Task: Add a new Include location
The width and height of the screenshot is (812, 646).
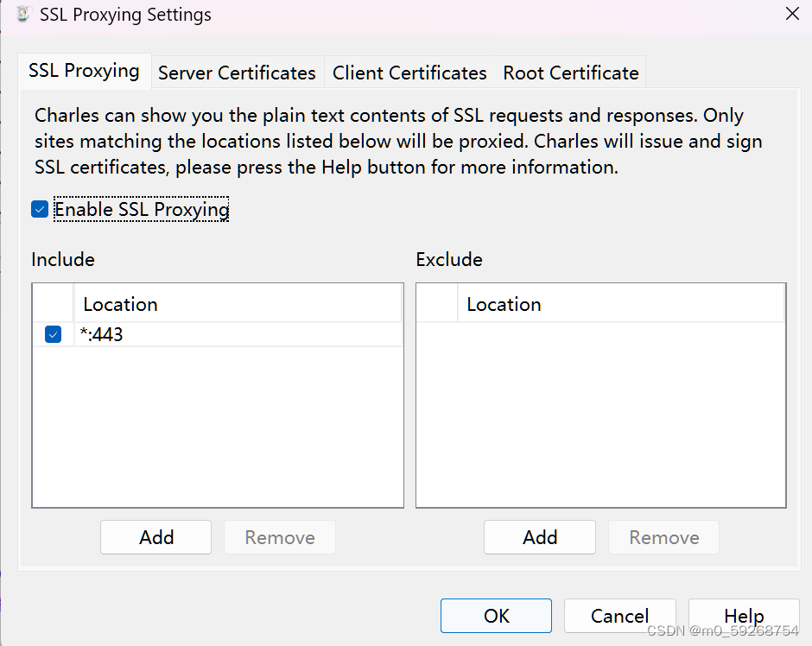Action: click(x=155, y=537)
